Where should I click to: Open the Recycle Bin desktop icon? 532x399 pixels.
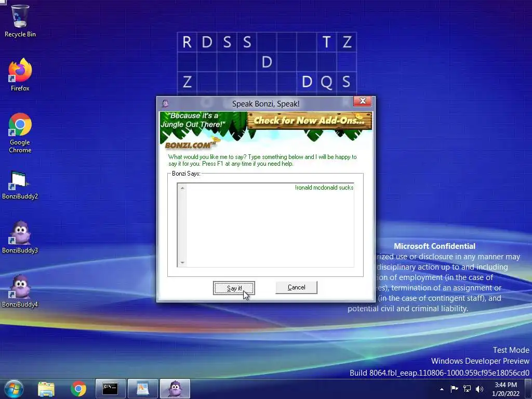pos(20,21)
